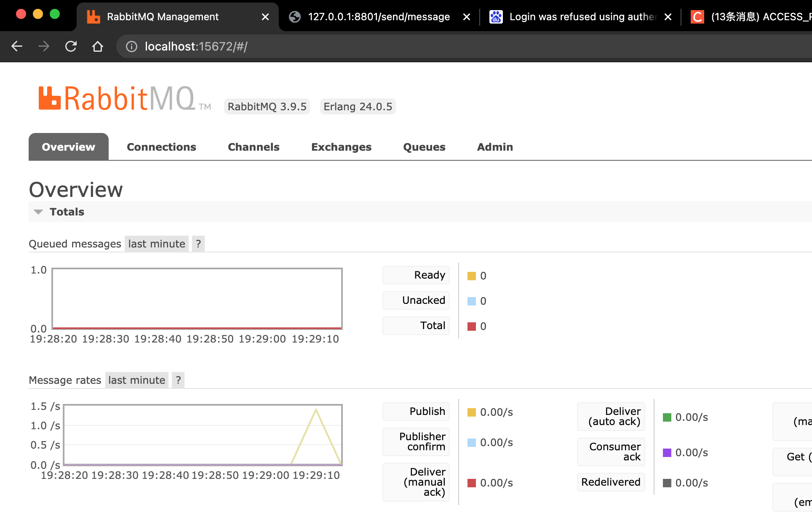This screenshot has height=526, width=812.
Task: Toggle the Publish rate series
Action: tap(416, 412)
